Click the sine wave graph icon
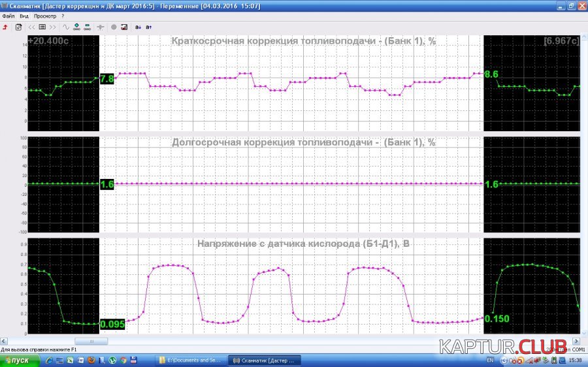This screenshot has width=588, height=367. 65,27
